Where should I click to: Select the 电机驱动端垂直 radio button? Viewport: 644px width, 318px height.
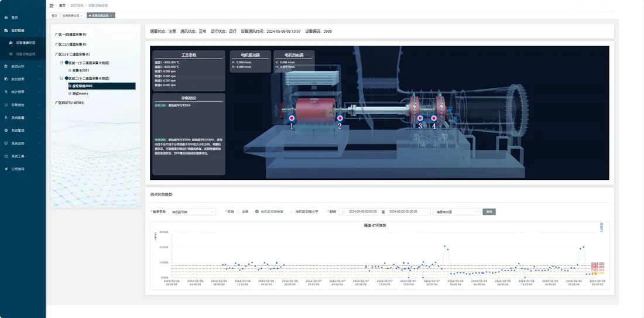pos(257,211)
